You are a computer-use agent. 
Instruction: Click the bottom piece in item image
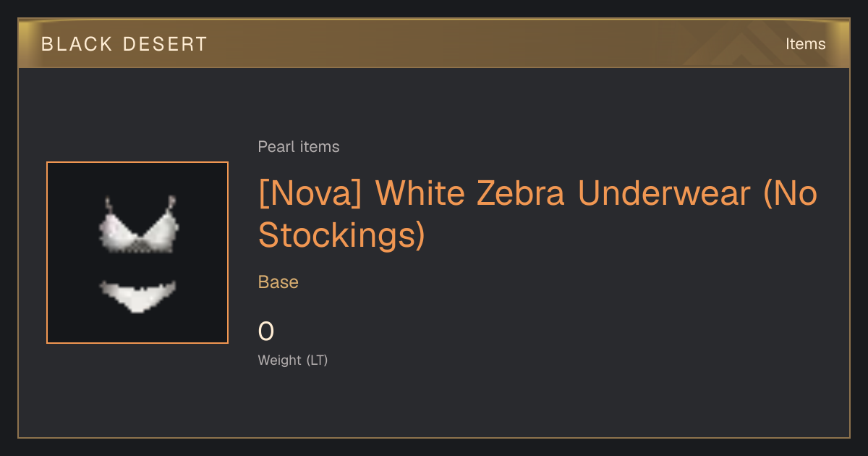137,295
